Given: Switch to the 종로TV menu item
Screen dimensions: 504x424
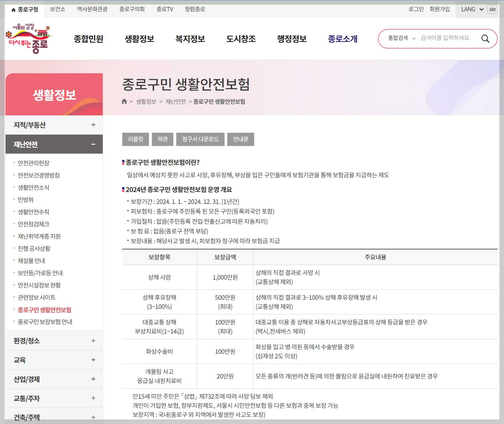Looking at the screenshot, I should [165, 9].
